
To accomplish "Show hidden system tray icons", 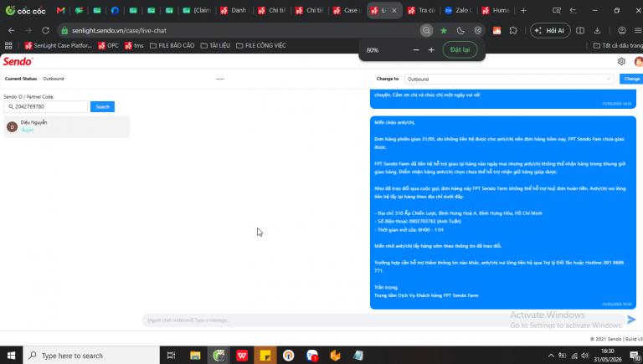I will (x=551, y=356).
